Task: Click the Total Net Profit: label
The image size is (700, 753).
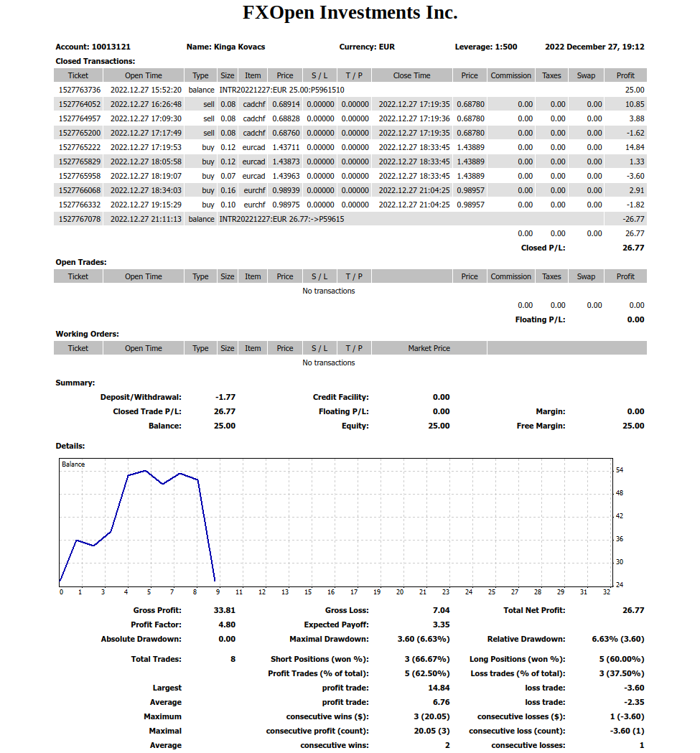Action: (x=534, y=610)
